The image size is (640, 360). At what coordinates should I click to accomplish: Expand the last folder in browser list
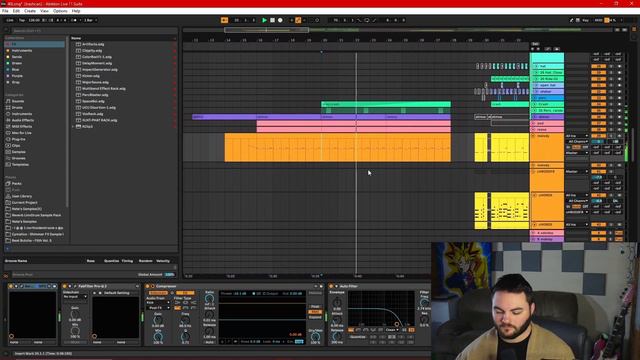pyautogui.click(x=73, y=127)
